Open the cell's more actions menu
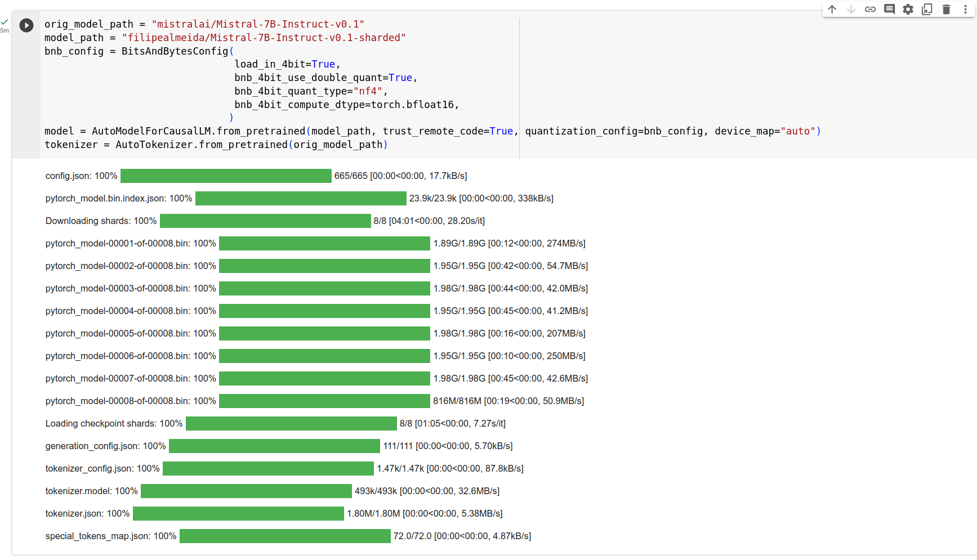This screenshot has width=977, height=560. click(965, 9)
